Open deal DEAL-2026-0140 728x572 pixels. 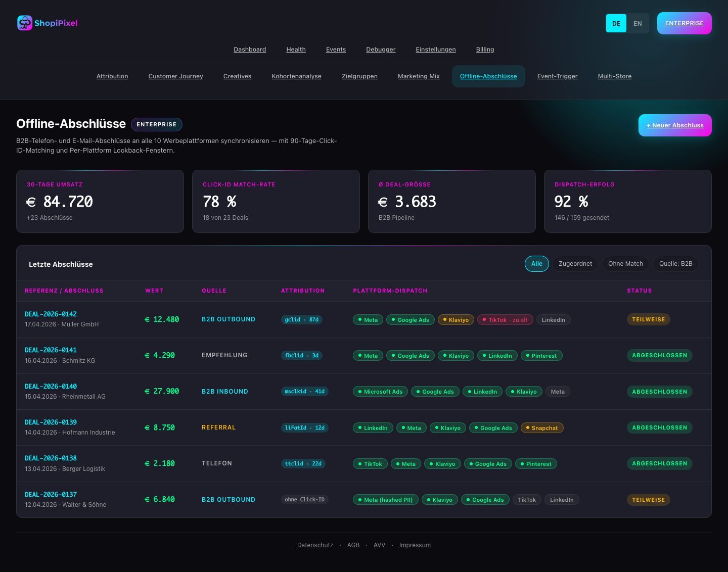click(51, 387)
